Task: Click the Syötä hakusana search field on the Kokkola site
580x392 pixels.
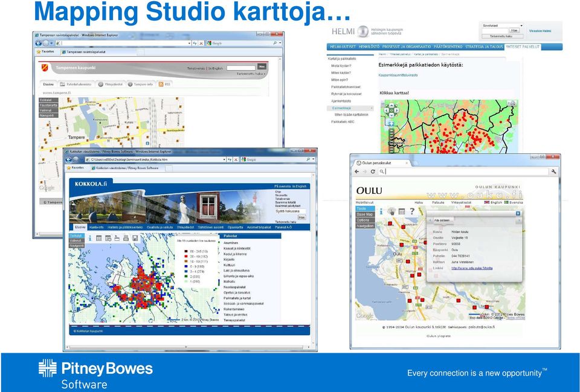Action: [290, 211]
